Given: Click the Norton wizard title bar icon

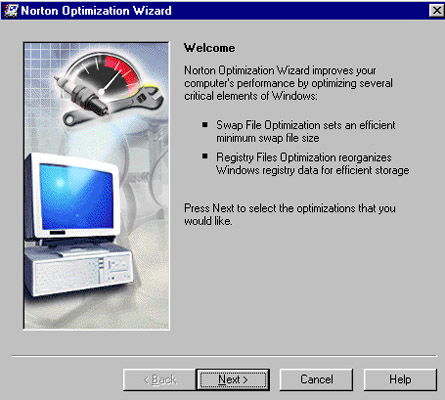Looking at the screenshot, I should 10,11.
